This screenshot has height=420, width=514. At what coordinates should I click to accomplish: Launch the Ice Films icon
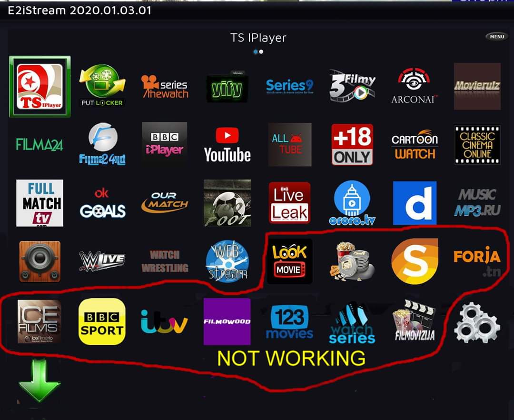coord(39,321)
